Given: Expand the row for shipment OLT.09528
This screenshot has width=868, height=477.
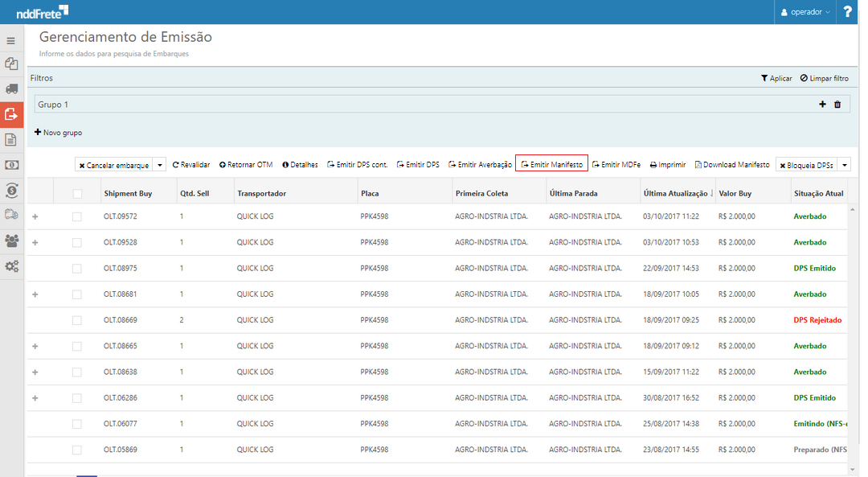Looking at the screenshot, I should (35, 243).
